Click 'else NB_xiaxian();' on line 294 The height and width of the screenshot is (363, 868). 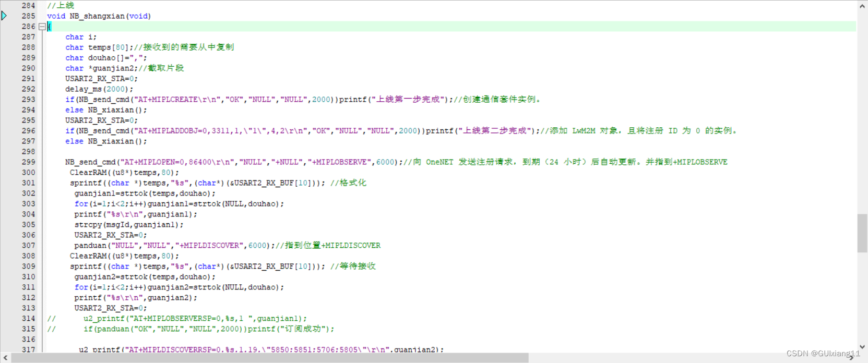tap(106, 110)
